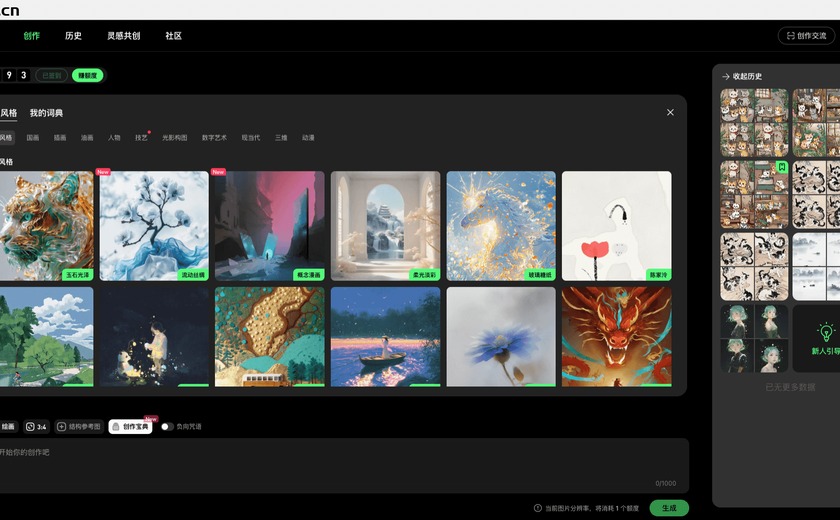Open first cats history thumbnail in 收起历史

coord(754,123)
